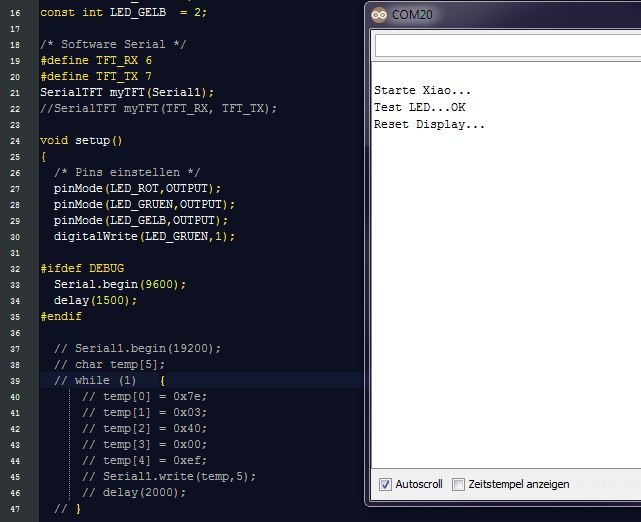Viewport: 641px width, 522px height.
Task: Click the COM20 window title text
Action: [412, 15]
